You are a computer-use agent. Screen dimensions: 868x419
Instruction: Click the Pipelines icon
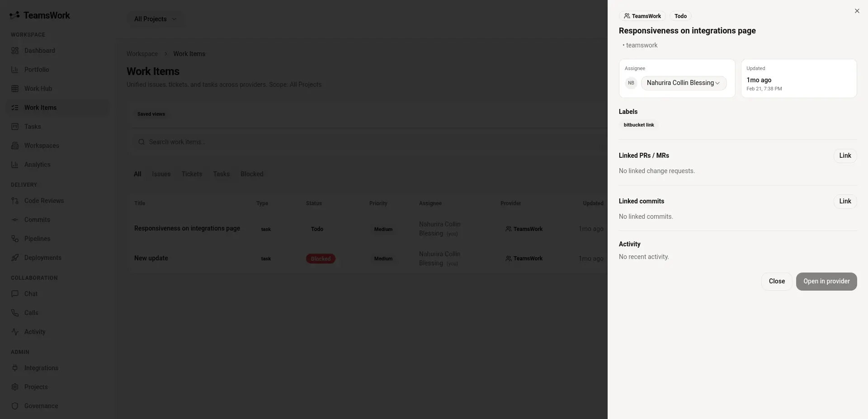pos(15,239)
